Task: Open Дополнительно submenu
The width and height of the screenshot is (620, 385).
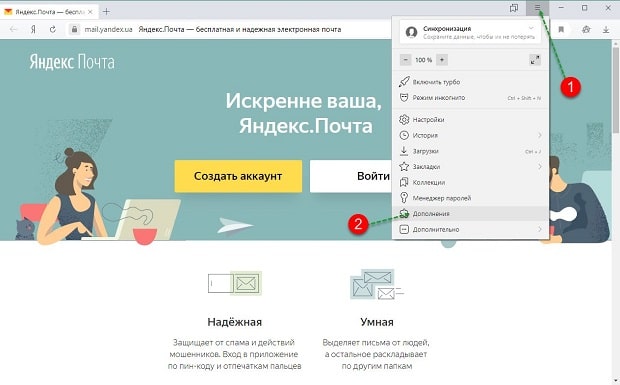Action: [470, 229]
